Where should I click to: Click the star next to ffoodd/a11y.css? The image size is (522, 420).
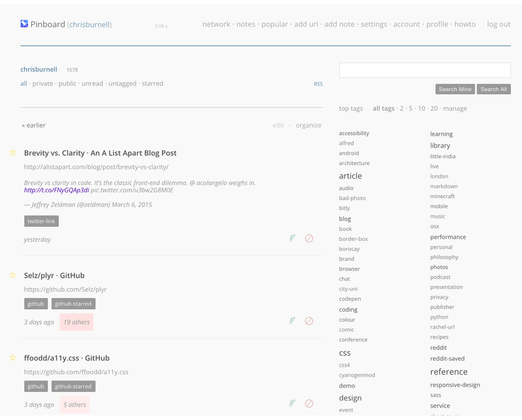pos(12,357)
